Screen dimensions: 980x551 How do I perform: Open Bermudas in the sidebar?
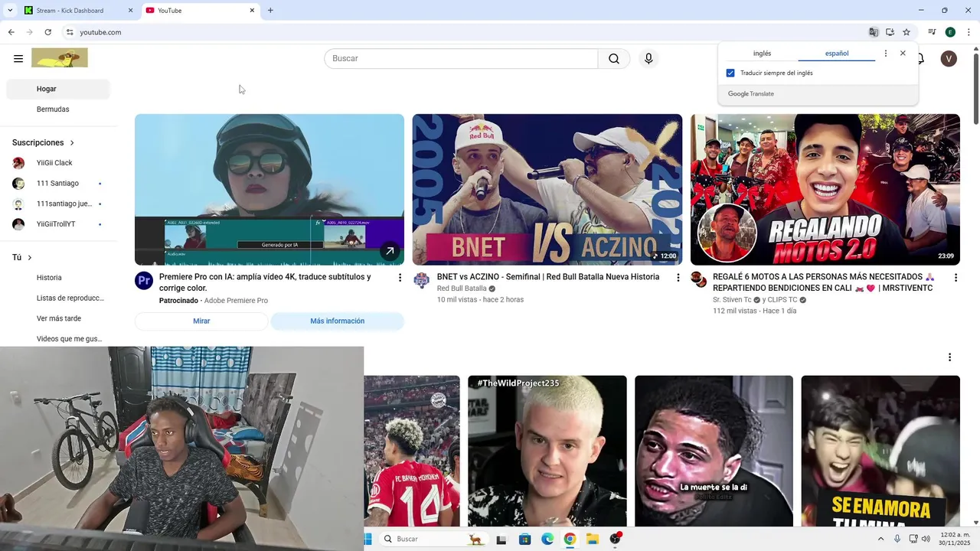click(x=58, y=109)
